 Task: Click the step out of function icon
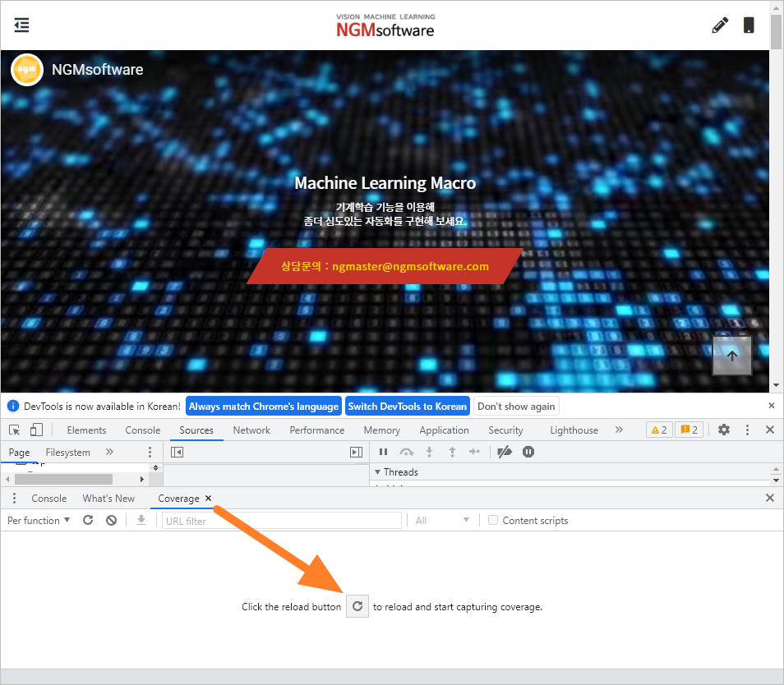click(x=452, y=452)
